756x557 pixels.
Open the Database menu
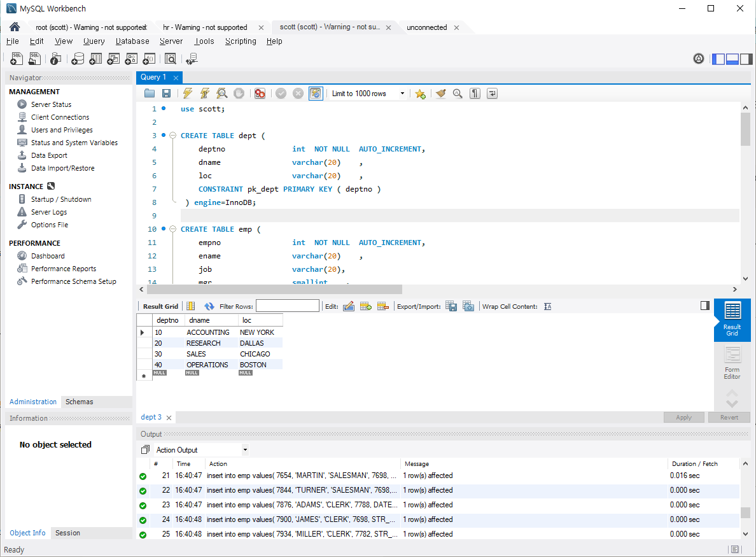132,41
